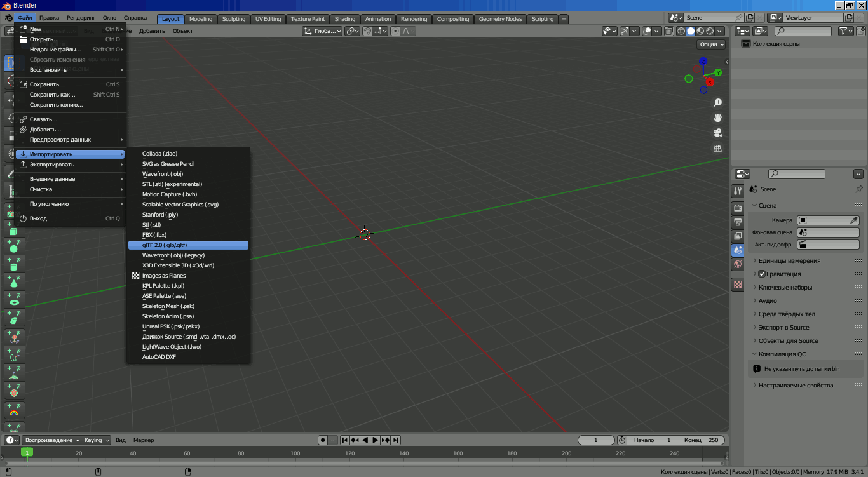Click the pin icon in Scene properties header
The image size is (868, 477).
click(859, 189)
